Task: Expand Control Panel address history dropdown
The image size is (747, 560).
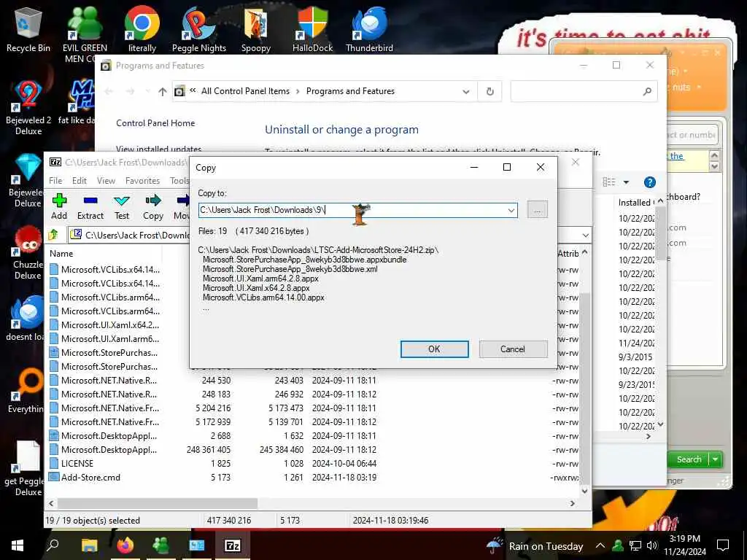Action: pyautogui.click(x=466, y=91)
